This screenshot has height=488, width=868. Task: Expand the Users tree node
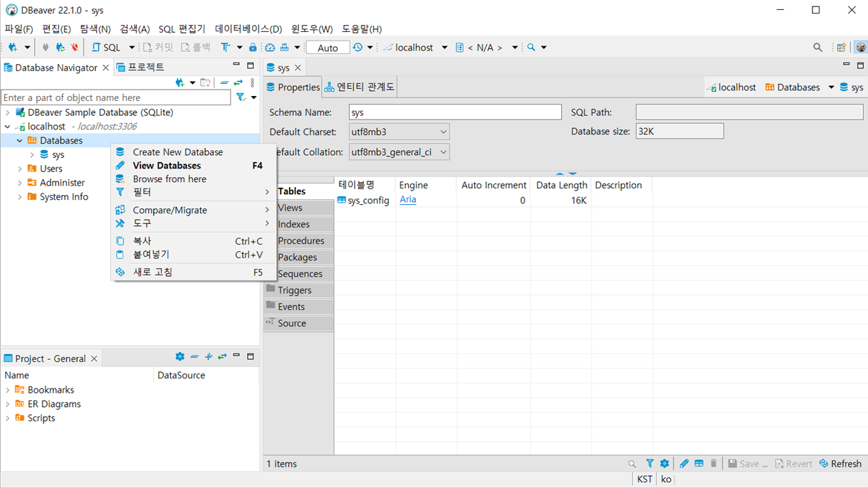(x=19, y=169)
